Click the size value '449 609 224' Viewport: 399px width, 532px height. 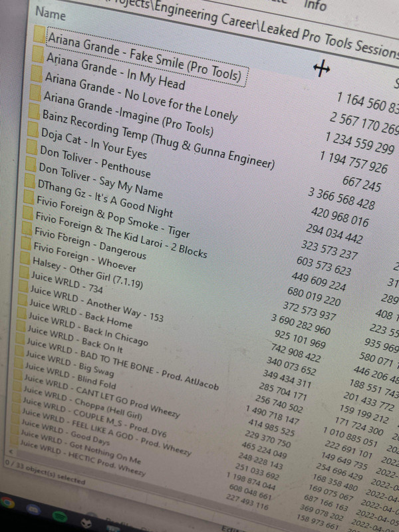pyautogui.click(x=319, y=282)
